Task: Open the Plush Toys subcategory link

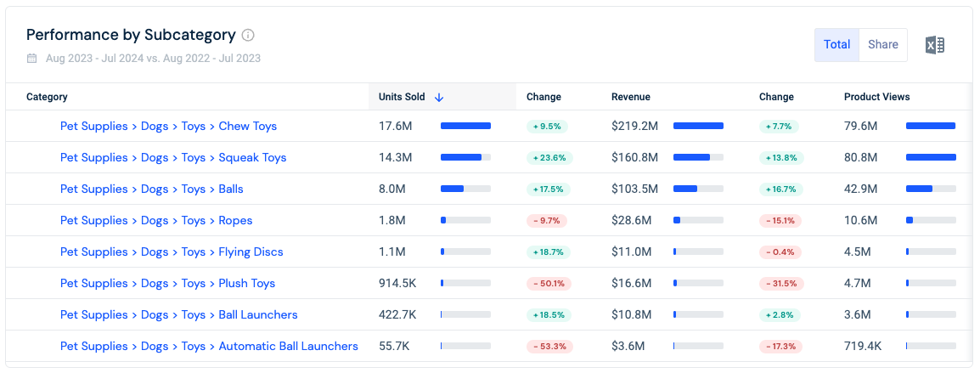Action: (x=167, y=283)
